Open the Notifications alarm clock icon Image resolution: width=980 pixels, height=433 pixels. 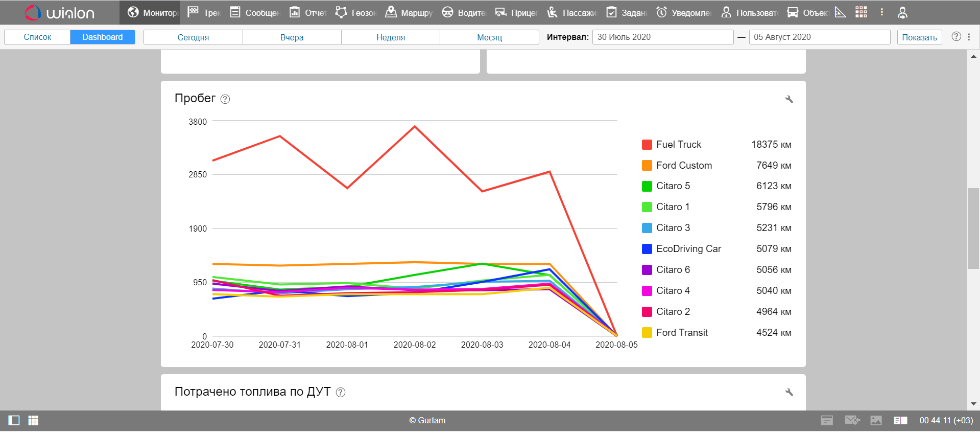point(661,12)
